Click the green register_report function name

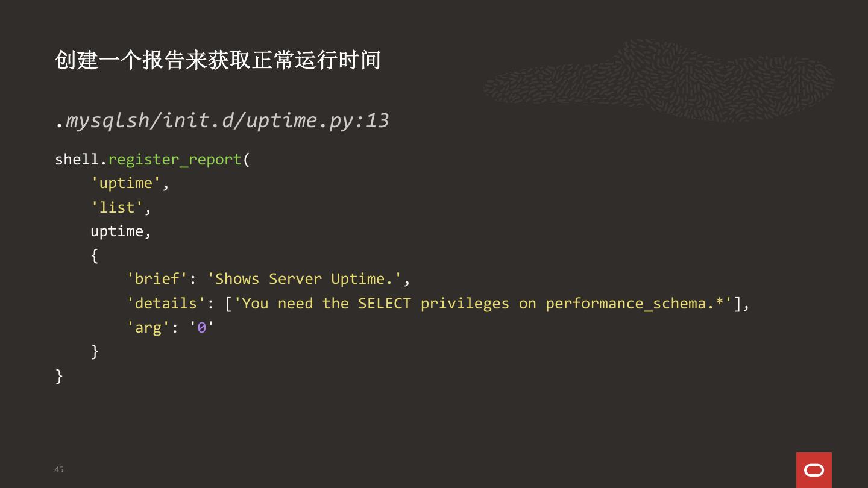(175, 160)
